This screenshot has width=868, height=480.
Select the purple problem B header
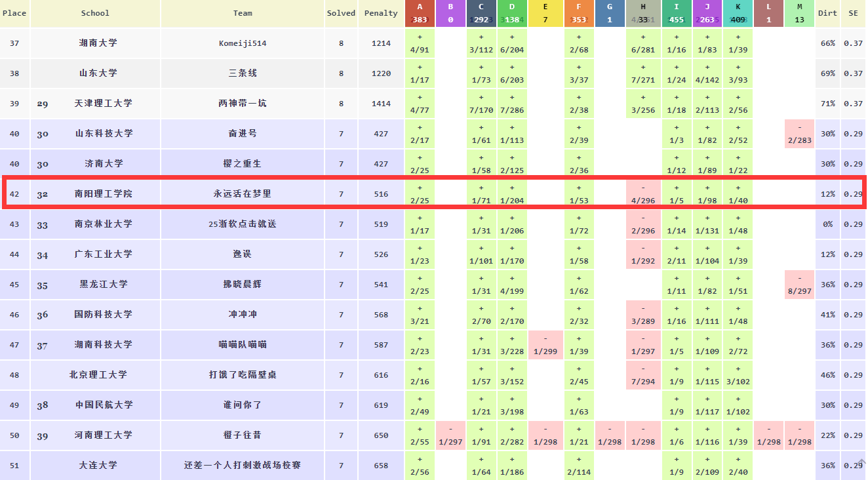[450, 13]
